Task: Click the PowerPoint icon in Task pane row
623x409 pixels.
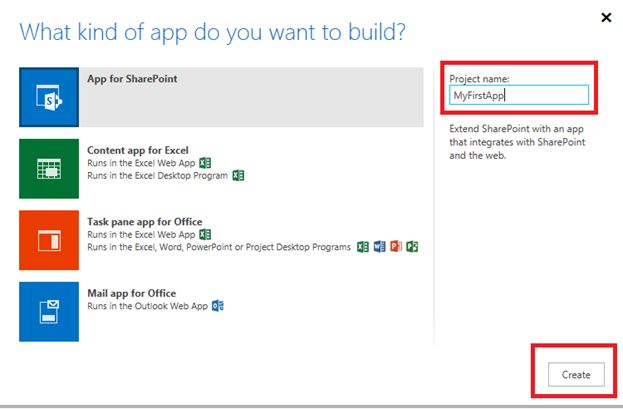Action: (395, 247)
